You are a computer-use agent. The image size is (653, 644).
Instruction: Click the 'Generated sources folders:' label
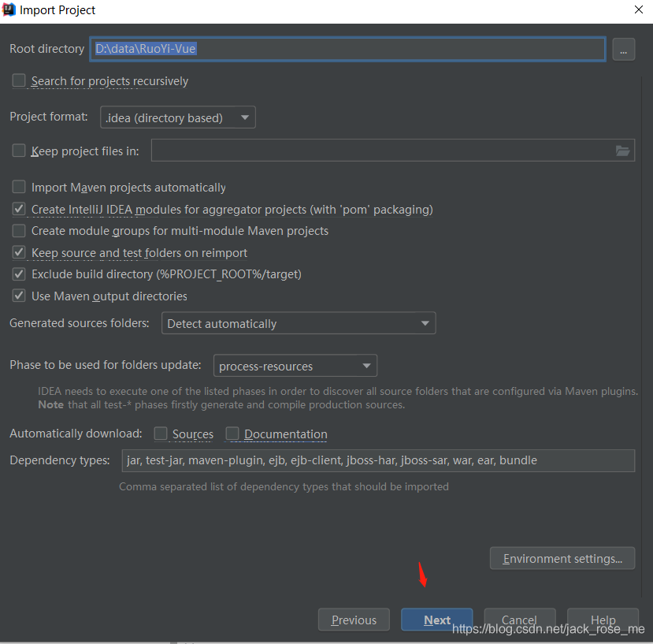point(79,323)
